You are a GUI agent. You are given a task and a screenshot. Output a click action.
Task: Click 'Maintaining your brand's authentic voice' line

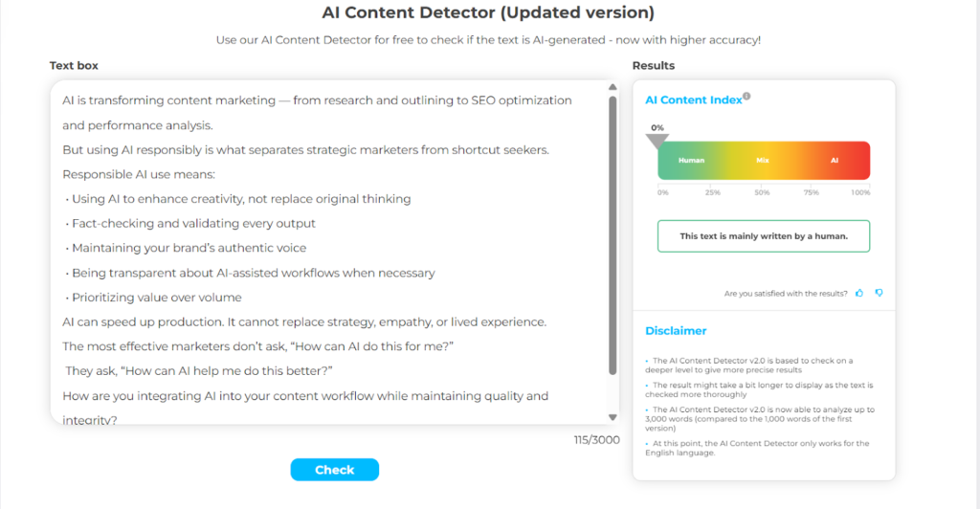point(187,248)
